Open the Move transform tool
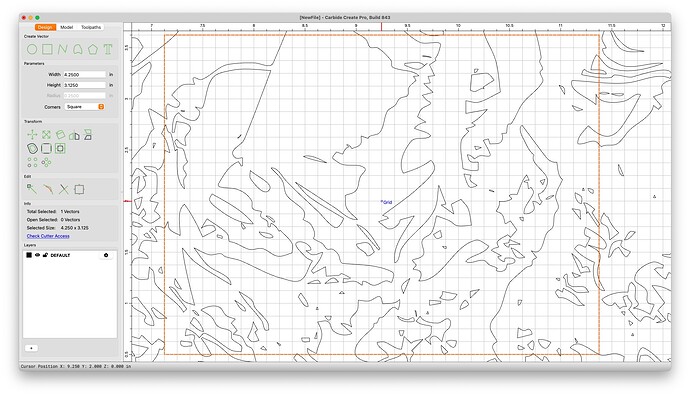Screen dimensions: 690x396 pyautogui.click(x=32, y=135)
